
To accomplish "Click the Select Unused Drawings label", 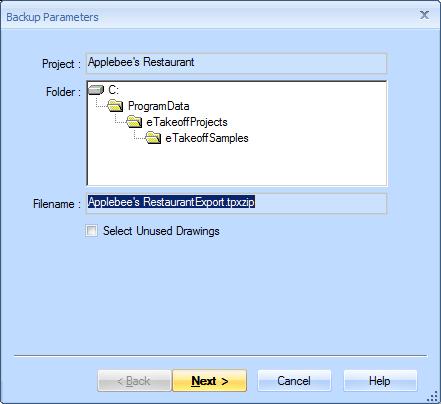I will (x=161, y=231).
